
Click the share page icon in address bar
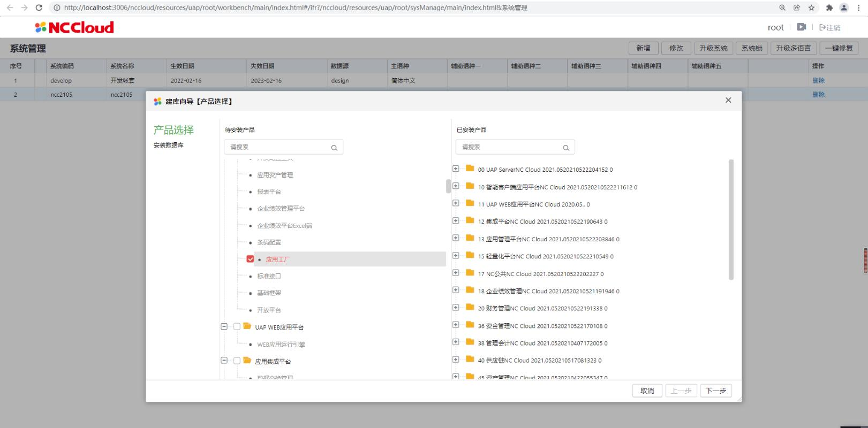pos(797,7)
